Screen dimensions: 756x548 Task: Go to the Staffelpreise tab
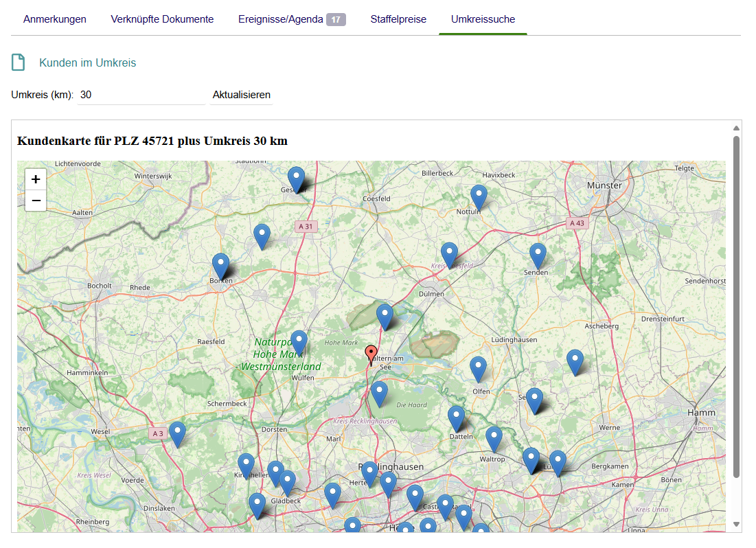click(398, 19)
